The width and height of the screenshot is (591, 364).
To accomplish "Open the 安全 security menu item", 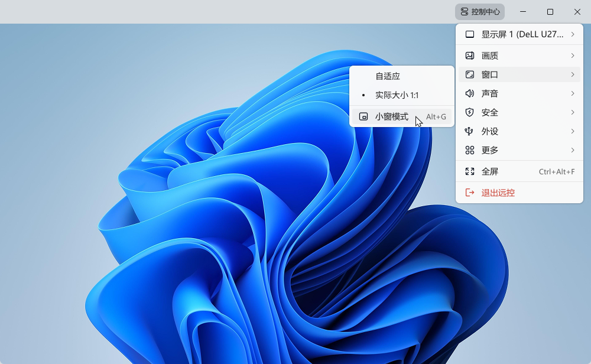I will 519,112.
